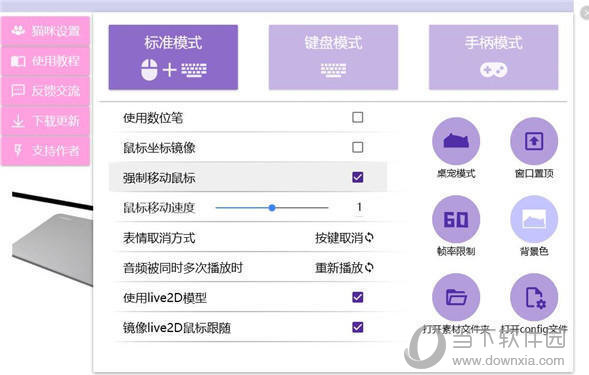Image resolution: width=589 pixels, height=375 pixels.
Task: Uncheck the 强制移动鼠标 checkbox
Action: pos(358,177)
